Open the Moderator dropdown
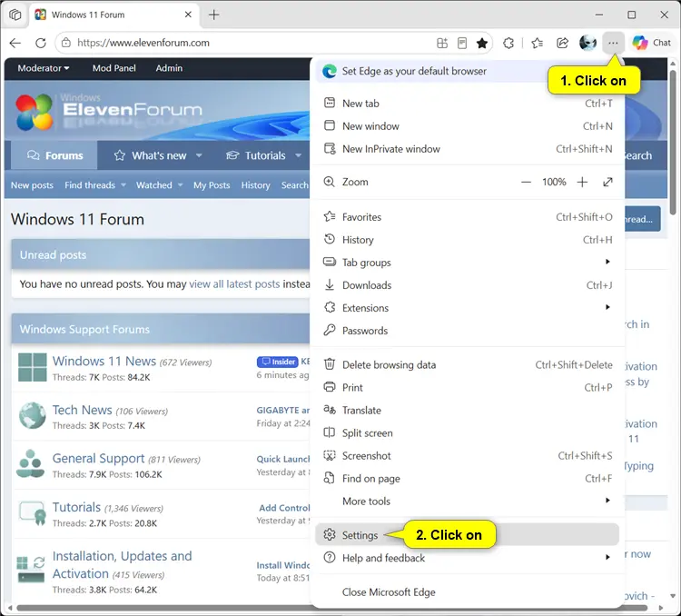Viewport: 681px width, 616px height. [43, 68]
